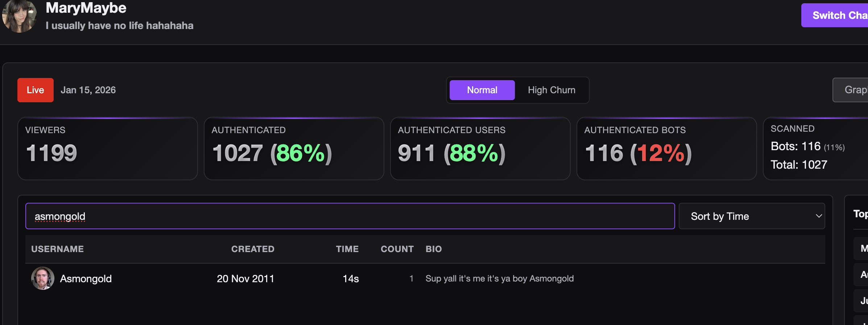
Task: Switch to High Churn mode
Action: (x=551, y=90)
